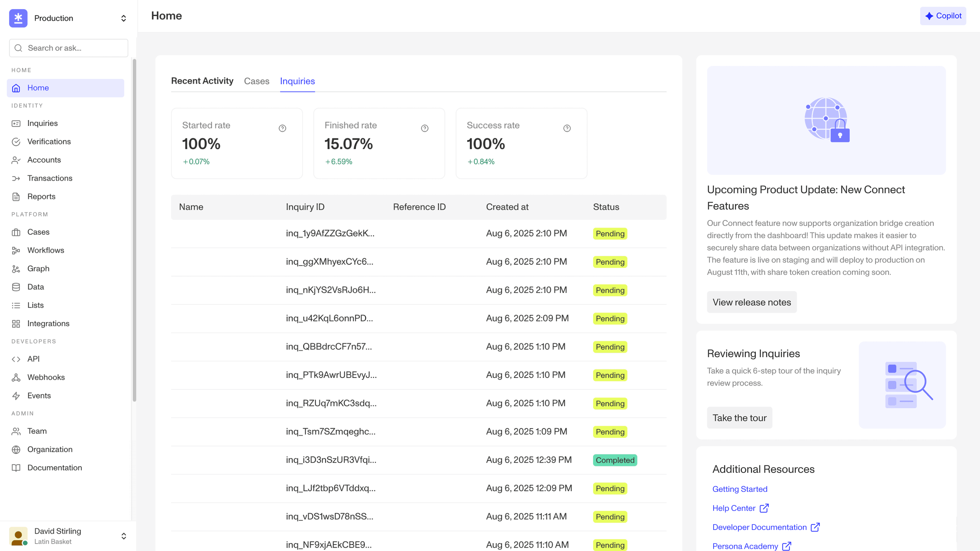980x551 pixels.
Task: Click View release notes button
Action: click(751, 302)
